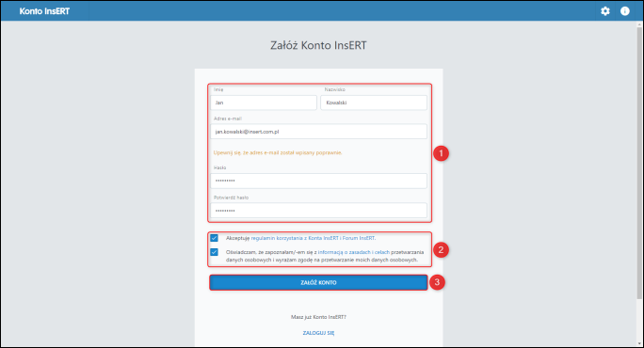This screenshot has height=348, width=644.
Task: Click the Hasło password field
Action: coord(319,181)
